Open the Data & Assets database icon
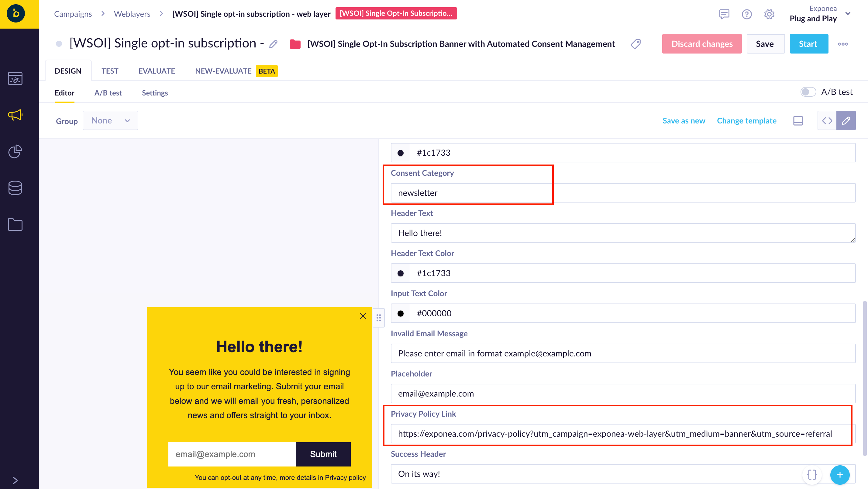Screen dimensions: 868x489 click(15, 188)
